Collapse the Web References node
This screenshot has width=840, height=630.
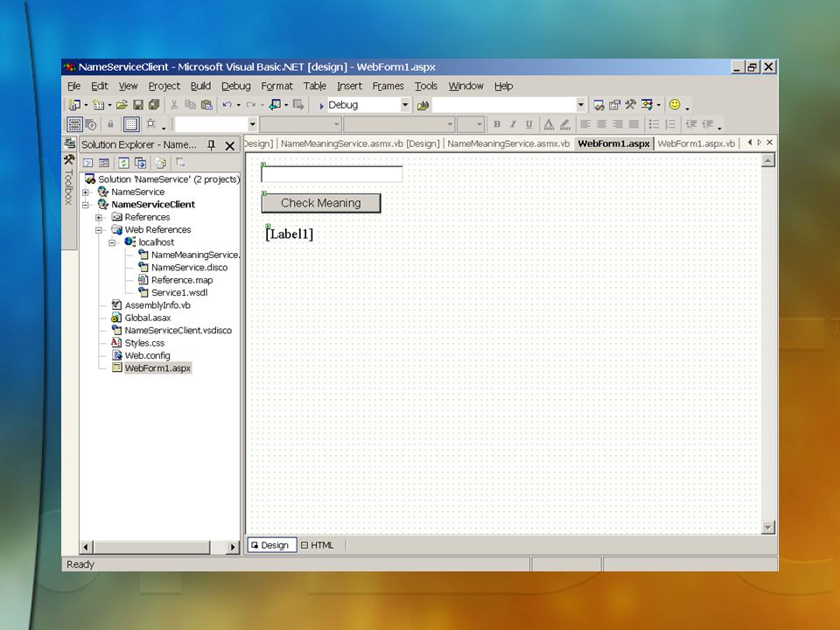coord(99,230)
